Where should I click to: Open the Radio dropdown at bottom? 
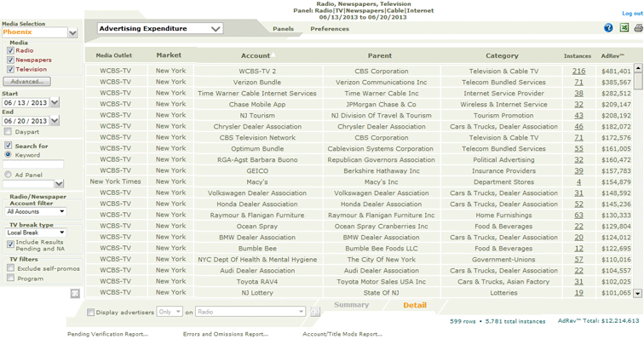coord(250,312)
